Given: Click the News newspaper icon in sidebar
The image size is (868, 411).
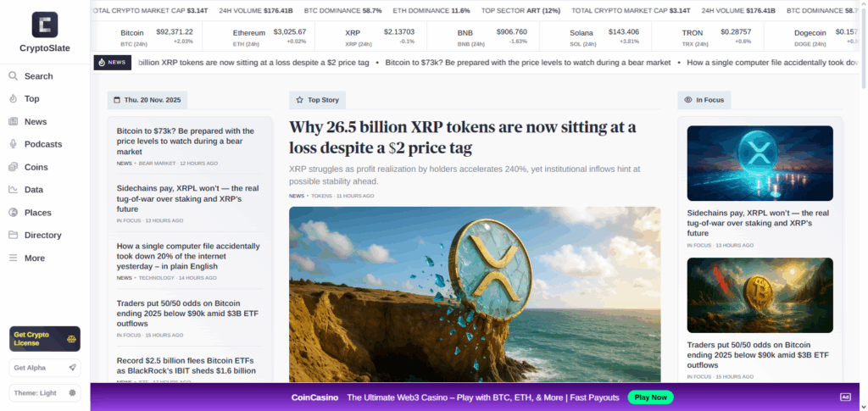Looking at the screenshot, I should (x=14, y=121).
